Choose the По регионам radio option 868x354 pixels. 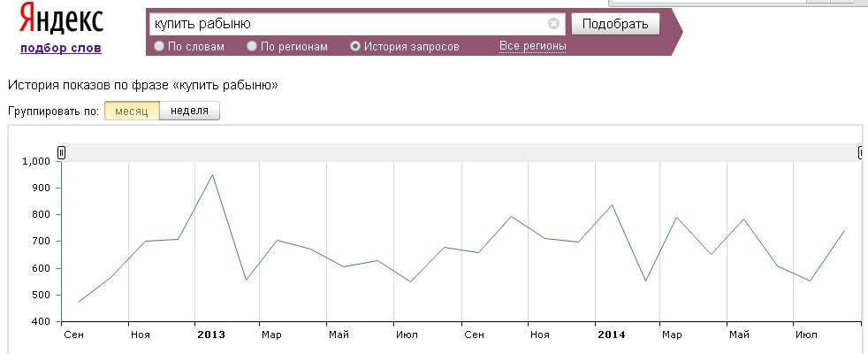(x=252, y=46)
